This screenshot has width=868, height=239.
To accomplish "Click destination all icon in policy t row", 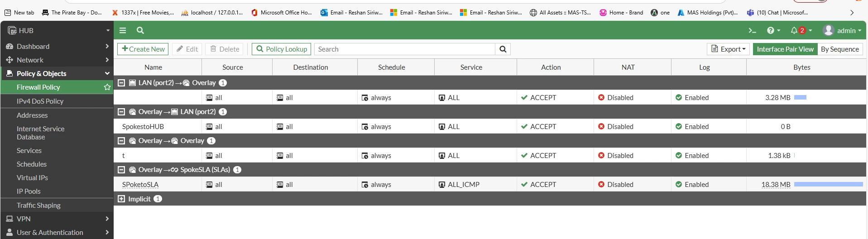I will tap(280, 155).
